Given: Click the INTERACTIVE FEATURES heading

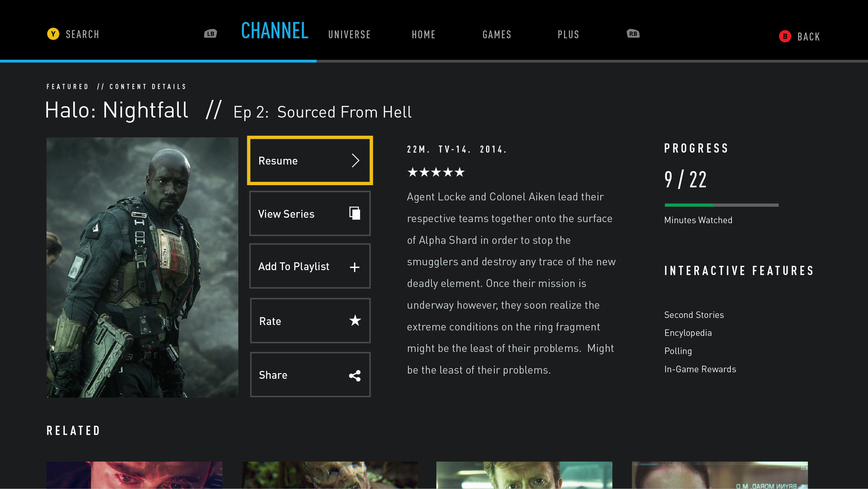Looking at the screenshot, I should point(739,271).
